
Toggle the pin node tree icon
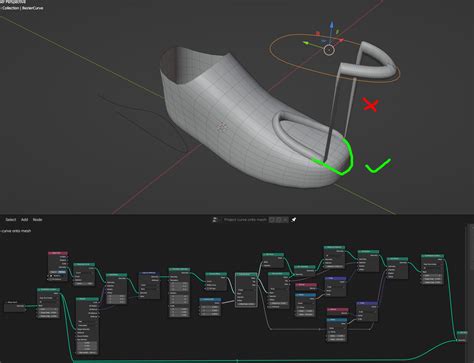[294, 220]
